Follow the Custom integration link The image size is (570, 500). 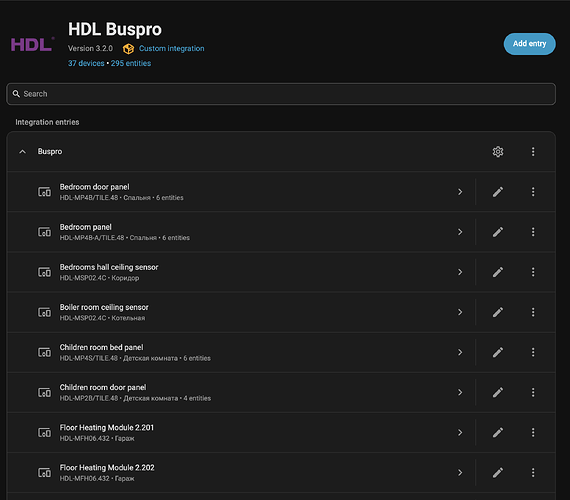coord(172,48)
